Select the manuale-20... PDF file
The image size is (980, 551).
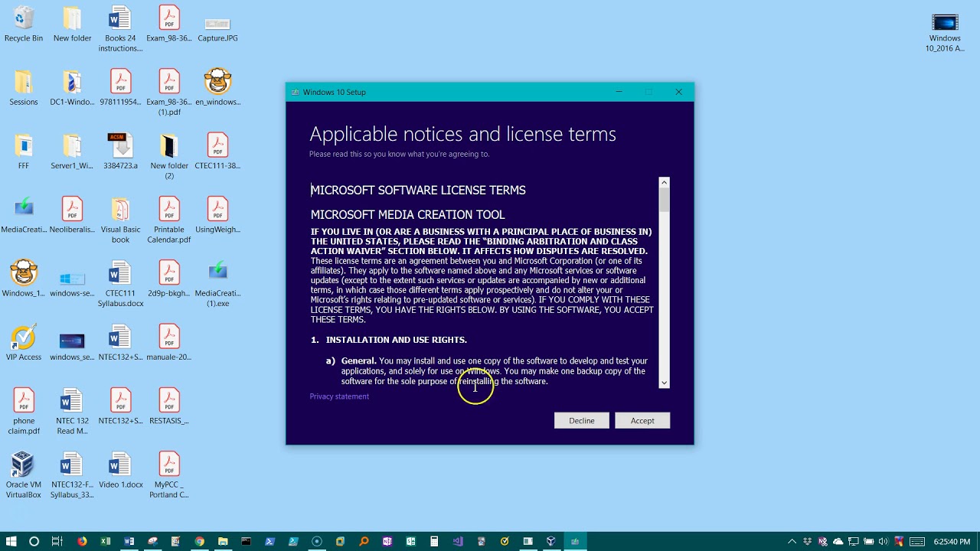pyautogui.click(x=169, y=342)
